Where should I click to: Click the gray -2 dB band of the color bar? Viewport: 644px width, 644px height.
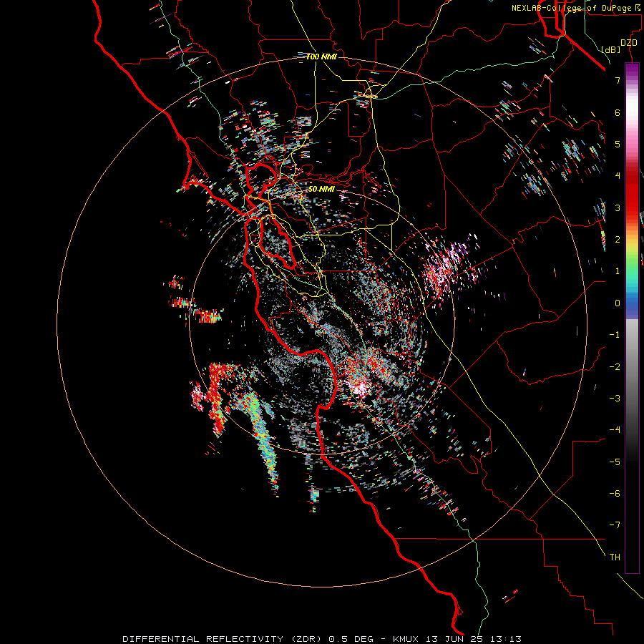point(632,366)
